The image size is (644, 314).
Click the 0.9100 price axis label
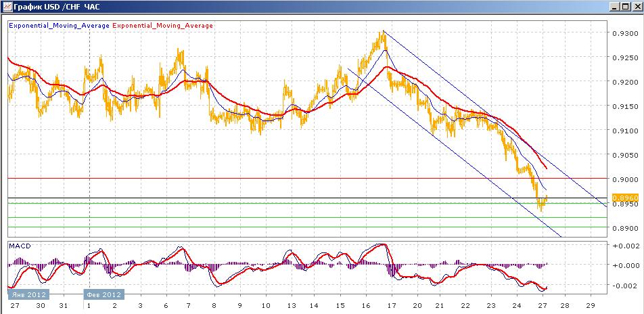tap(626, 131)
